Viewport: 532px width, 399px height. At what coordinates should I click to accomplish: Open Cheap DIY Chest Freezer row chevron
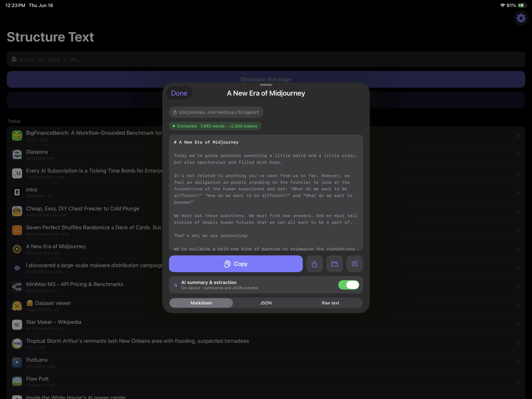click(518, 211)
